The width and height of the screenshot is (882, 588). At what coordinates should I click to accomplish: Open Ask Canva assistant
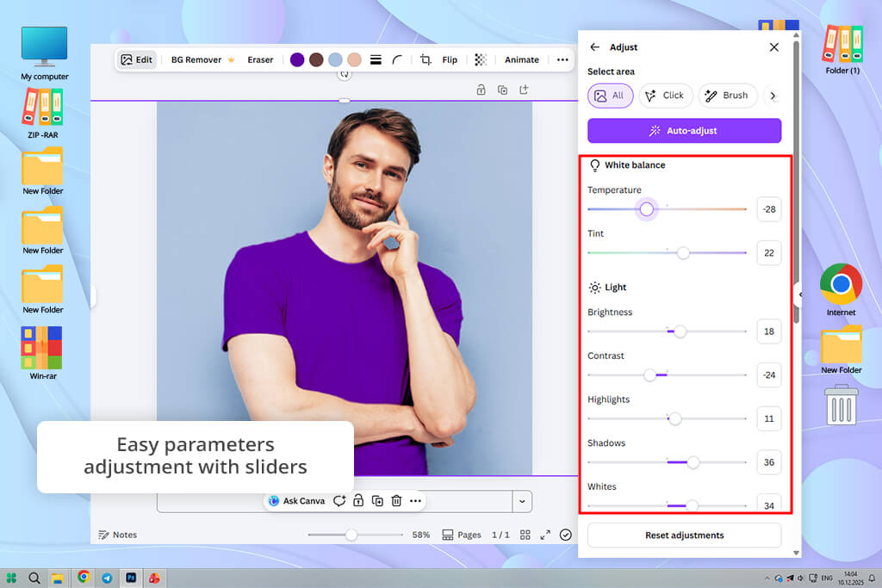click(x=296, y=501)
